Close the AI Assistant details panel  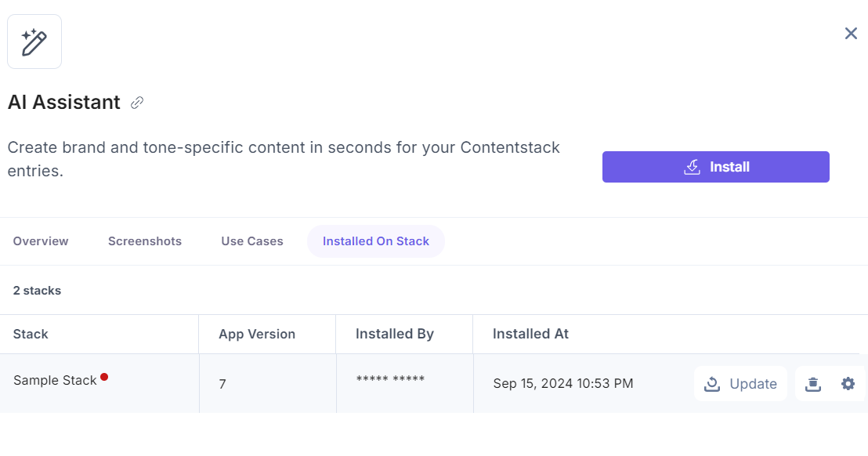(x=851, y=34)
